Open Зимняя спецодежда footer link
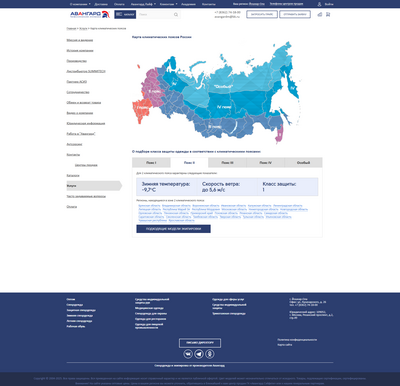The width and height of the screenshot is (400, 386). [x=80, y=315]
